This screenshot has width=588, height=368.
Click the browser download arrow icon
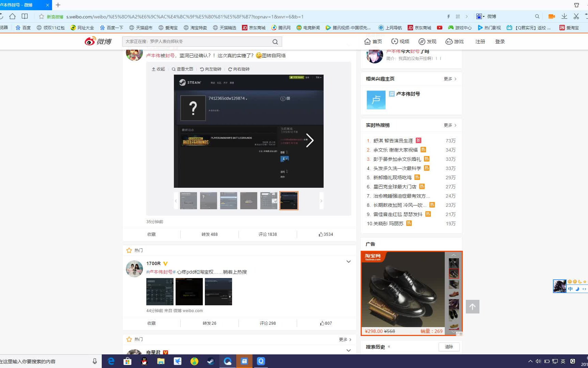coord(564,16)
